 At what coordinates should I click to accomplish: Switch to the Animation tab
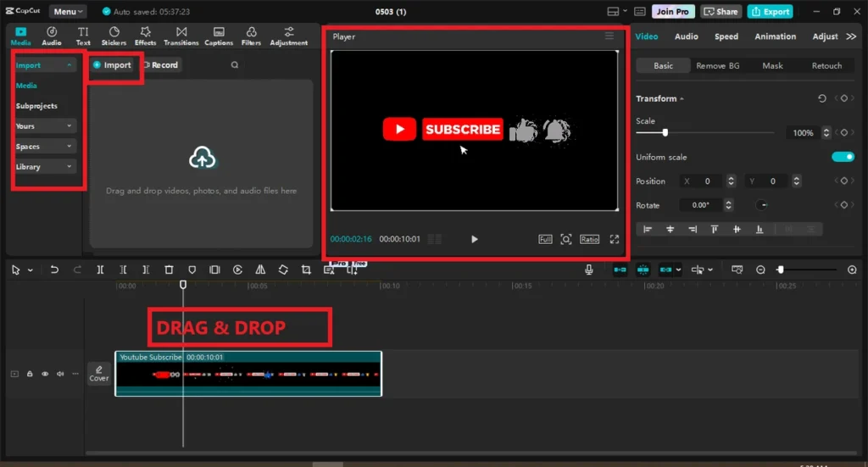(x=775, y=36)
